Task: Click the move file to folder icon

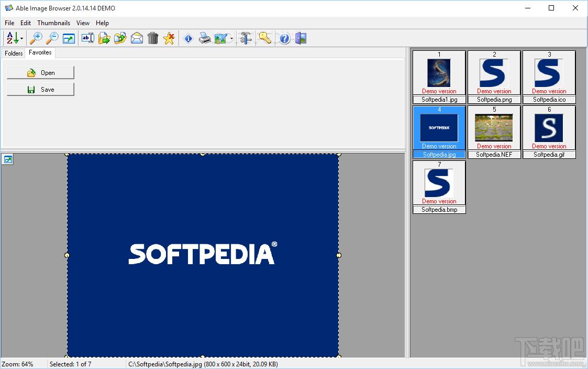Action: [x=104, y=38]
